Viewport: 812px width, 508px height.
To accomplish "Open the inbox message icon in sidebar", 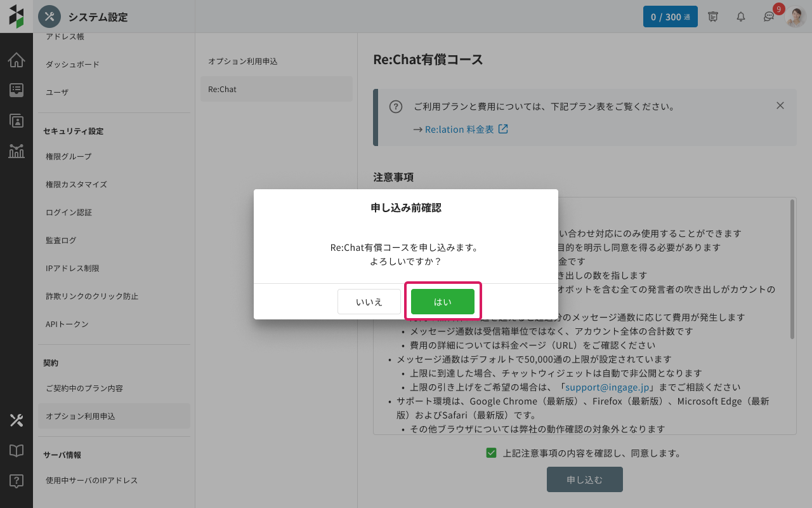I will (x=16, y=90).
